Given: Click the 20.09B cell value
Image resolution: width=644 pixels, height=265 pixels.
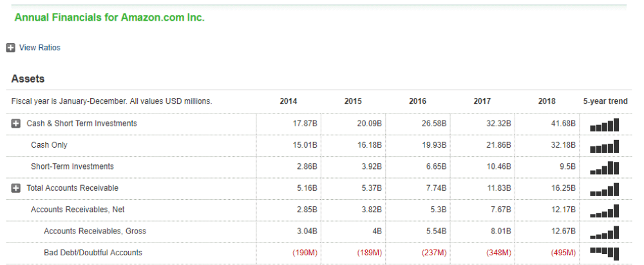Looking at the screenshot, I should [x=369, y=123].
